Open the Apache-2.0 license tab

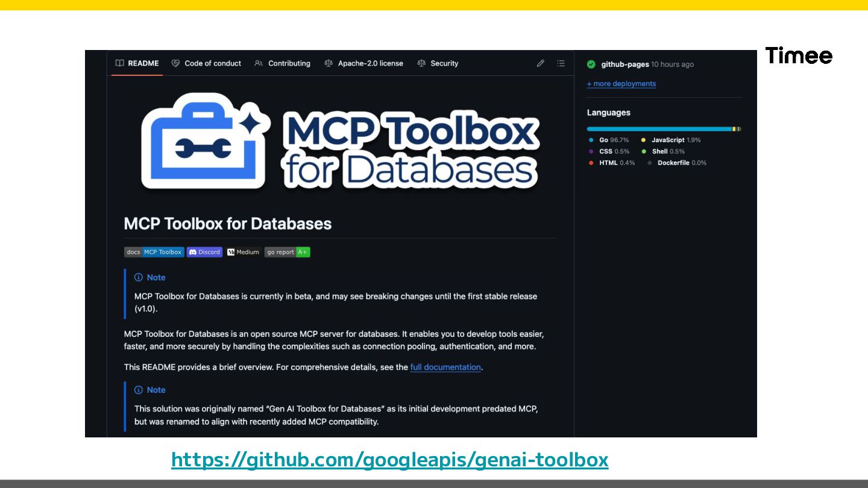363,63
